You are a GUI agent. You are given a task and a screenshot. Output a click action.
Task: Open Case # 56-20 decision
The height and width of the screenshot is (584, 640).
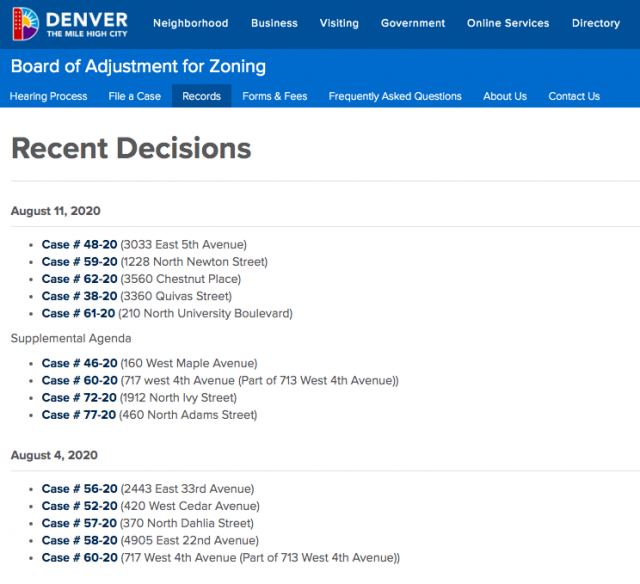(x=80, y=489)
